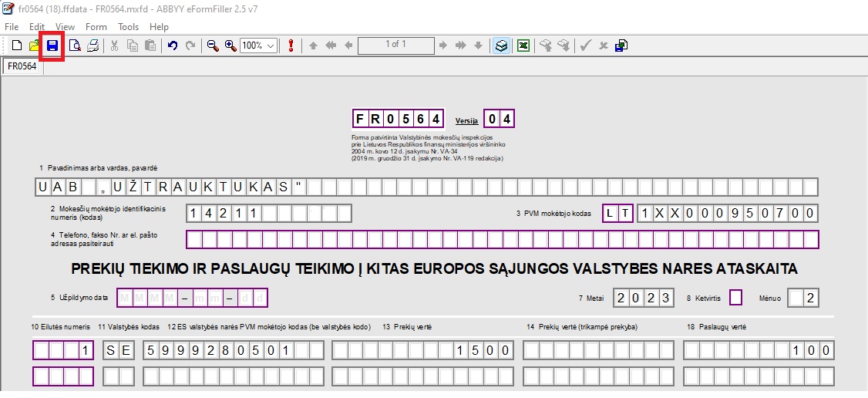The width and height of the screenshot is (868, 398).
Task: Print the FR0564 form
Action: (x=93, y=46)
